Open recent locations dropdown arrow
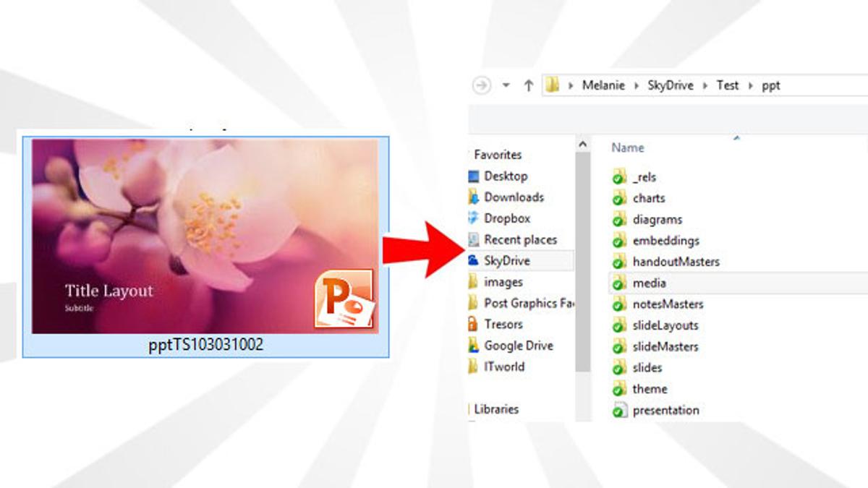 click(x=506, y=85)
